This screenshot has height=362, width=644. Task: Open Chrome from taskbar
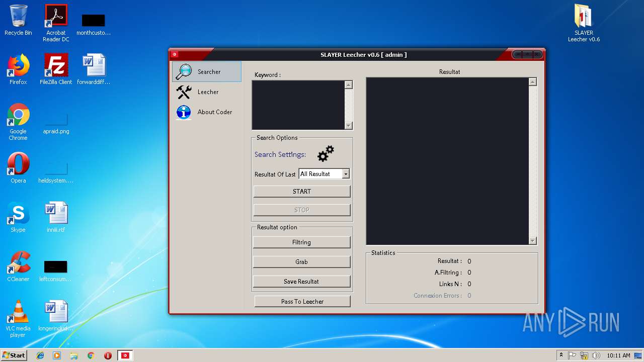[x=91, y=355]
